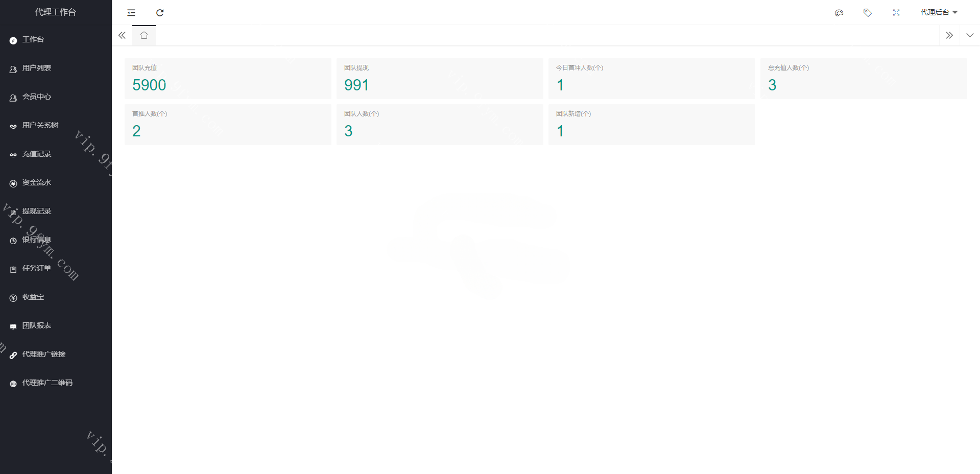Click the 代理推广二维码 globe icon
The image size is (980, 474).
[x=13, y=384]
